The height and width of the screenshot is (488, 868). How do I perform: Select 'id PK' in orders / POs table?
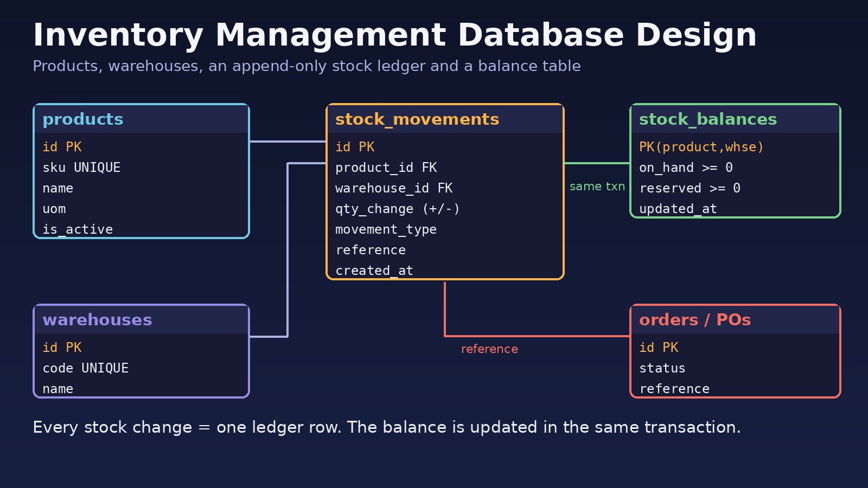[x=659, y=348]
